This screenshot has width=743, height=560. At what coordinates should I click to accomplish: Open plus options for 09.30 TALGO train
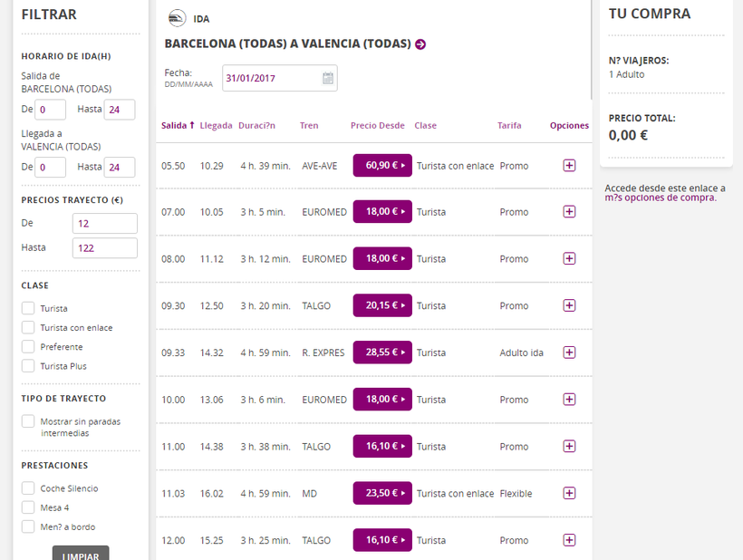569,305
